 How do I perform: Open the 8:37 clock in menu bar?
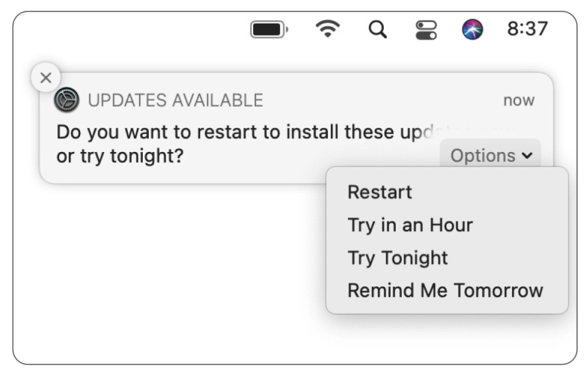click(x=527, y=29)
